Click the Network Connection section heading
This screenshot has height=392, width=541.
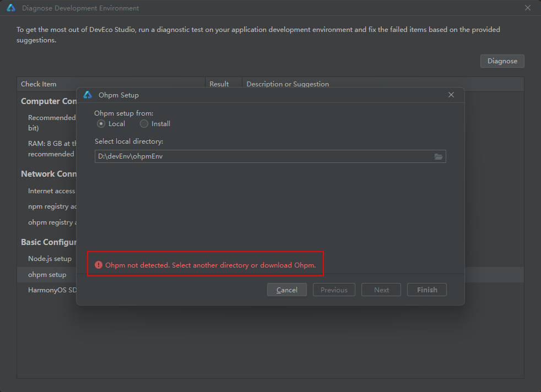click(x=48, y=174)
